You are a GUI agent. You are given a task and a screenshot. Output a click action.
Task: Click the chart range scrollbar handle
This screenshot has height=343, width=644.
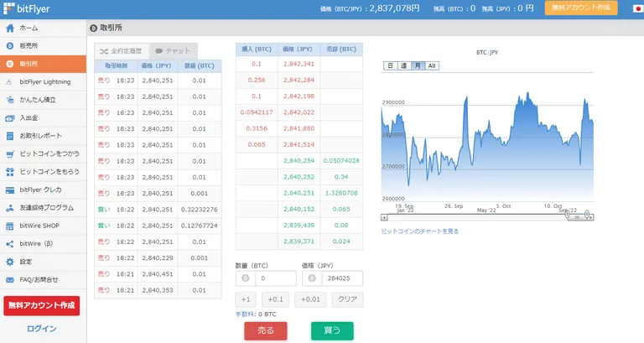coord(577,217)
